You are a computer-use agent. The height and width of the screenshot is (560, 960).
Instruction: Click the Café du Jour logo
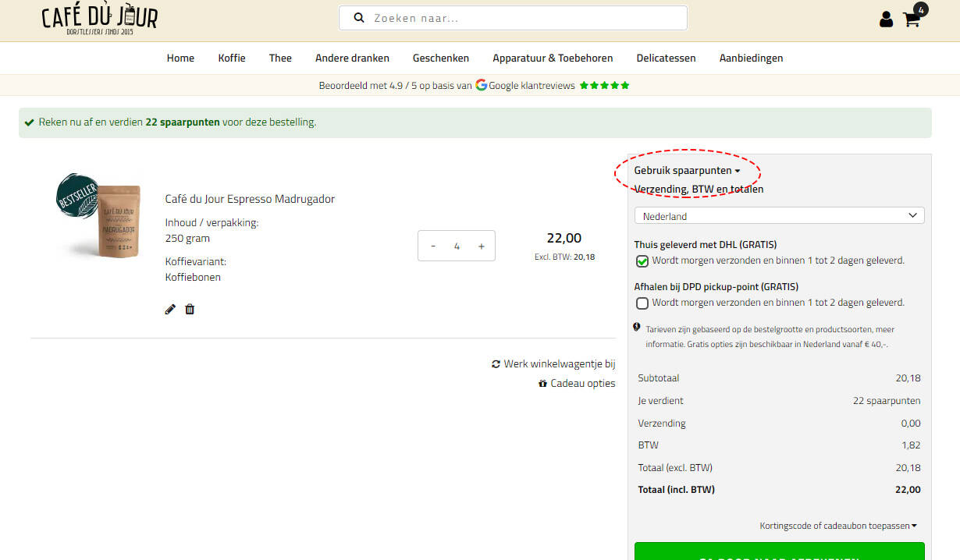[x=99, y=19]
